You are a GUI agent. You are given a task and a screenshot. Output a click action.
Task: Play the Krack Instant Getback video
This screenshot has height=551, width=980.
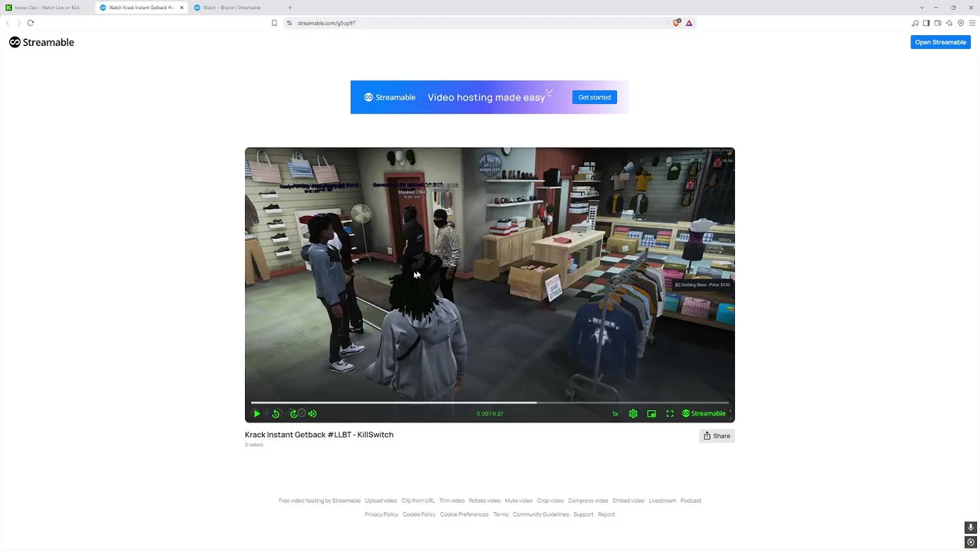click(257, 414)
